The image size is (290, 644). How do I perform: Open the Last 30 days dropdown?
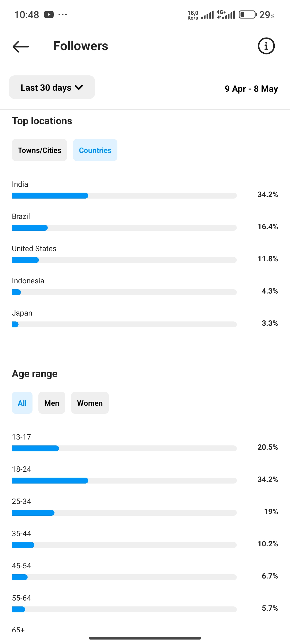pos(52,87)
